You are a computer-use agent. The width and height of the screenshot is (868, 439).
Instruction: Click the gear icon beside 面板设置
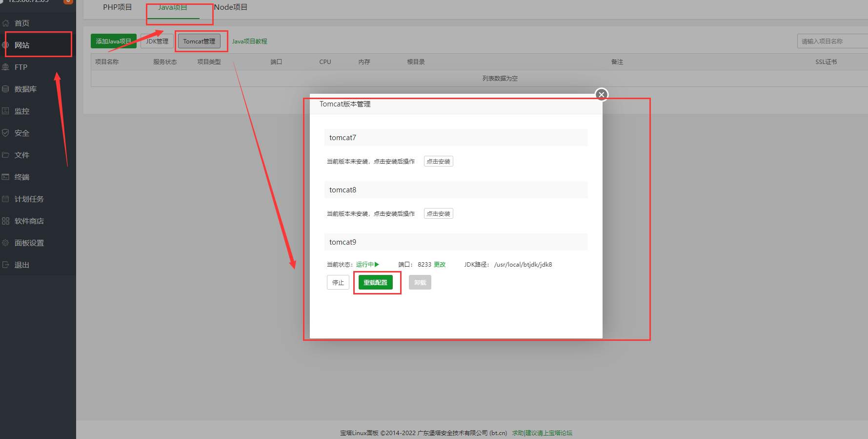coord(6,243)
